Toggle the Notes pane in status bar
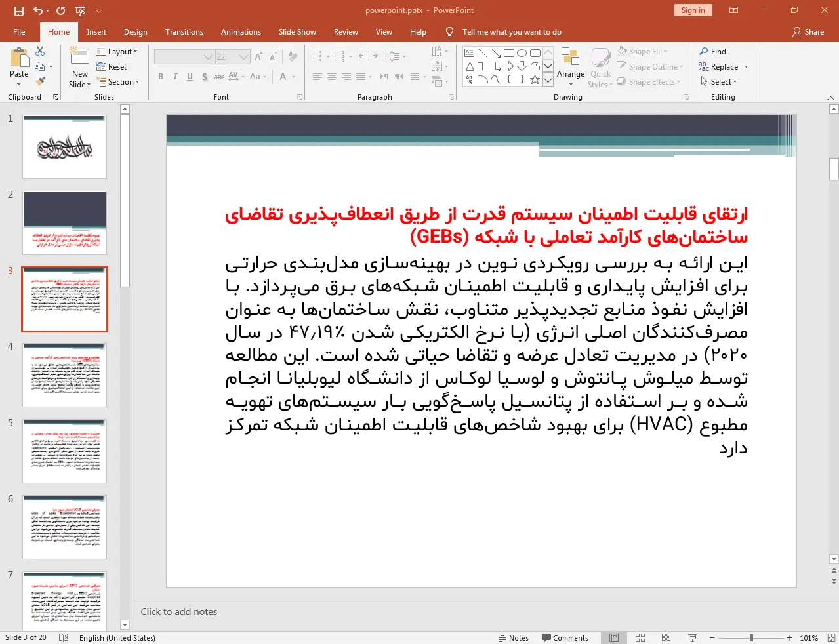Screen dimensions: 839x644 tap(513, 637)
